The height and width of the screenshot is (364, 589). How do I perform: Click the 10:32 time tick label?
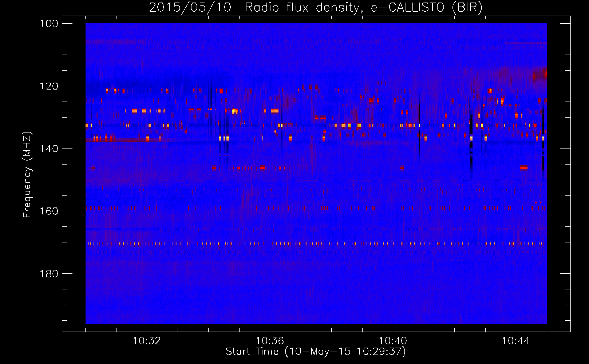(147, 341)
